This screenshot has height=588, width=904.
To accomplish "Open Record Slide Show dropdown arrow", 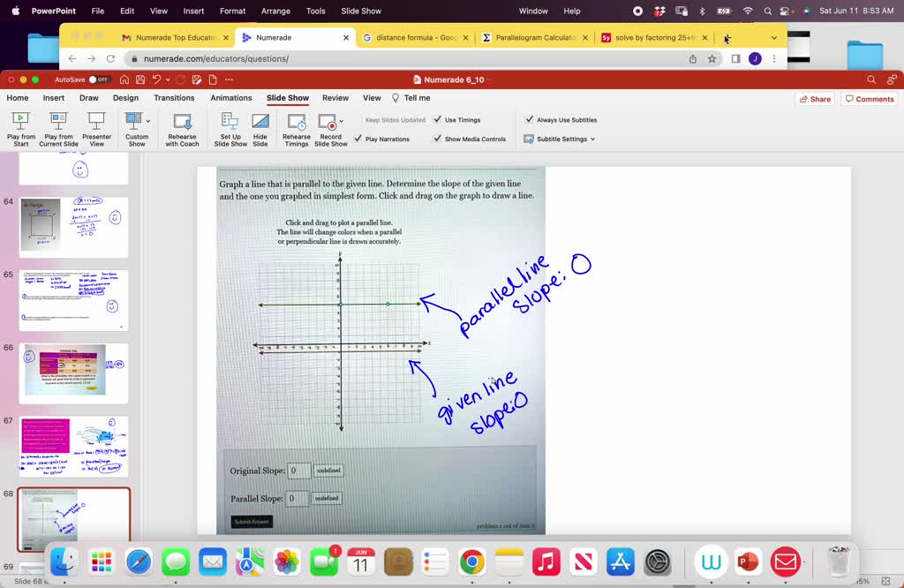I will coord(342,121).
